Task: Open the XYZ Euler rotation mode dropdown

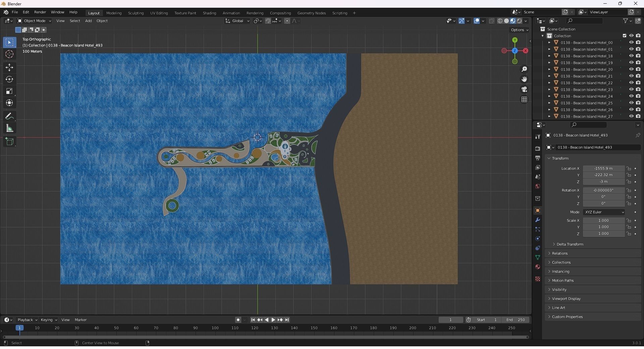Action: 604,212
